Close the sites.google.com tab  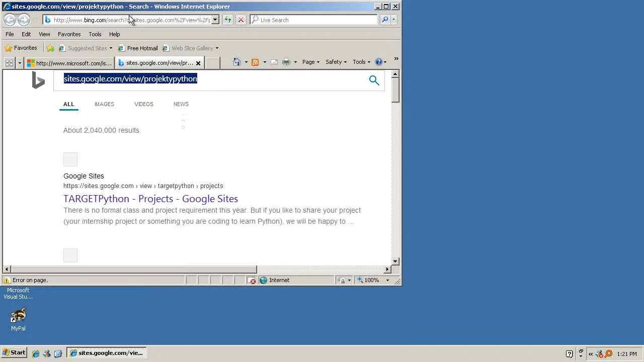(x=198, y=63)
